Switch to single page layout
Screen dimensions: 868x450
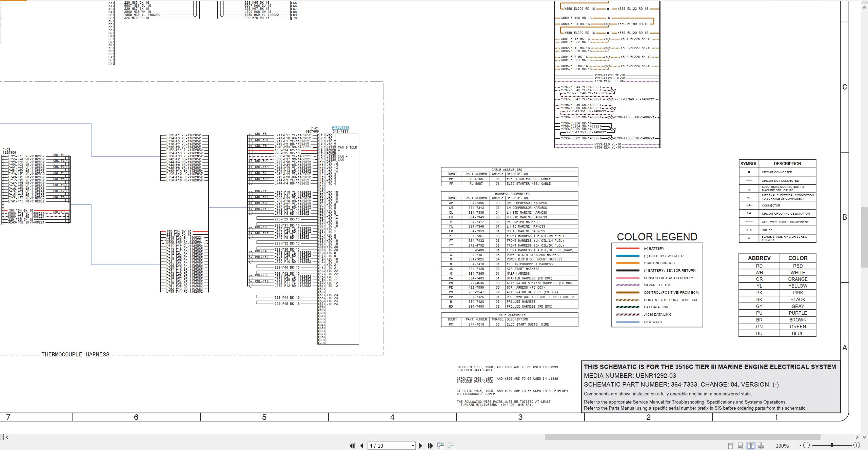(730, 446)
